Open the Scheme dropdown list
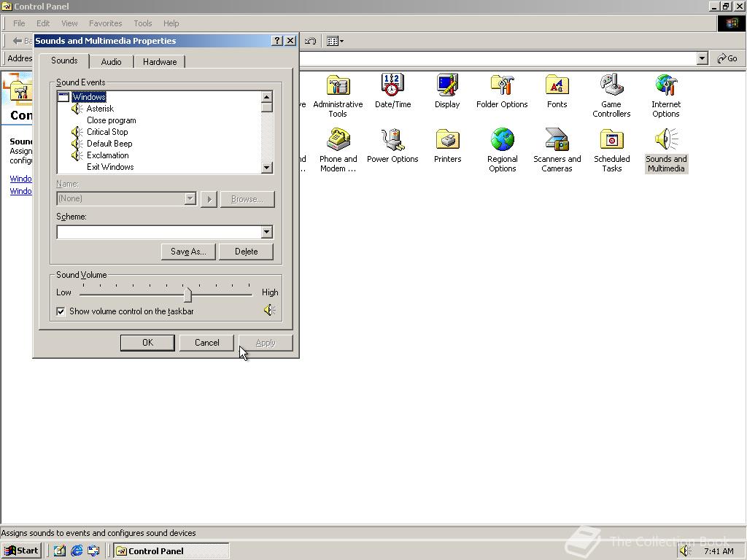Screen dimensions: 747x560 [267, 232]
